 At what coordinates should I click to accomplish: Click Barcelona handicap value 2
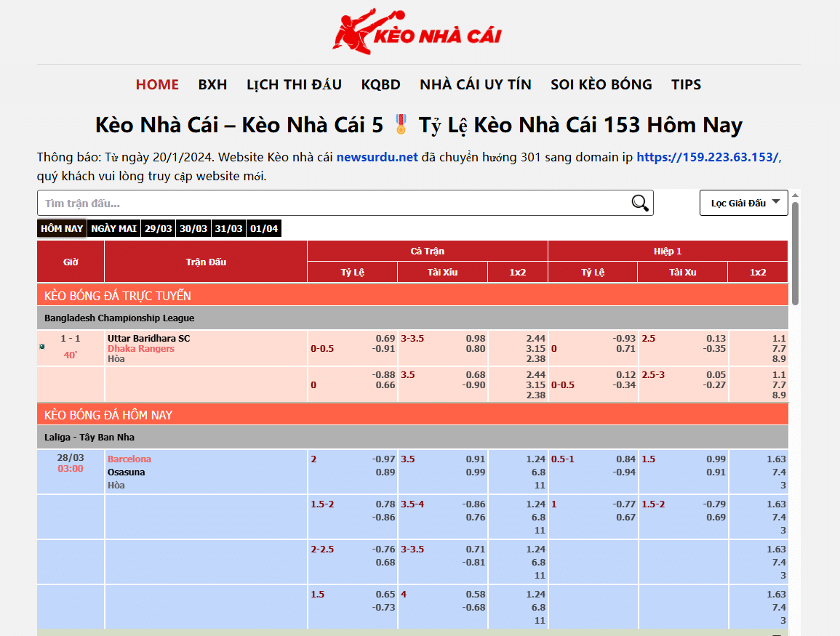coord(313,459)
